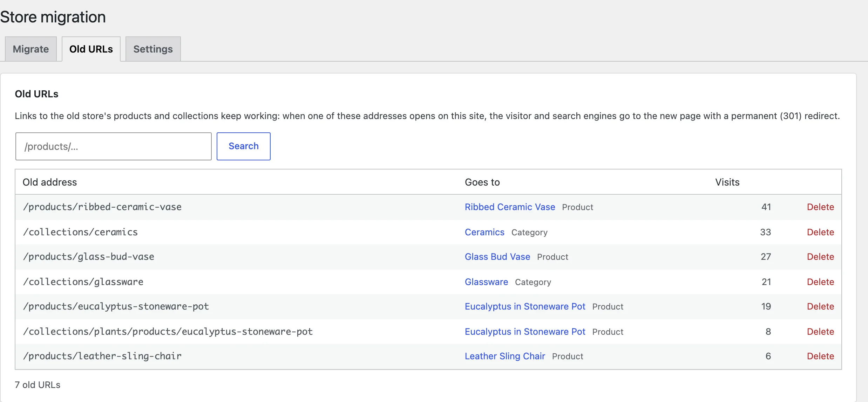Select the /products/glass-bud-vase address text
Viewport: 868px width, 402px height.
(88, 257)
